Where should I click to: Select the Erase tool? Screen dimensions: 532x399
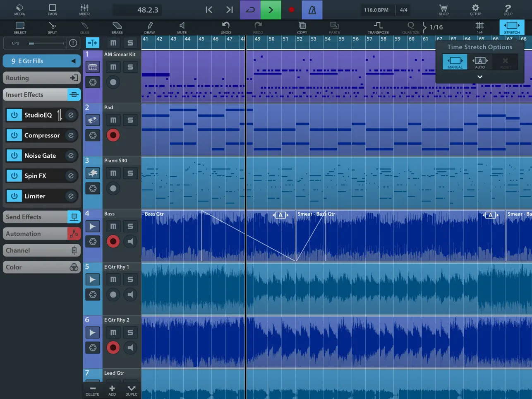coord(117,27)
